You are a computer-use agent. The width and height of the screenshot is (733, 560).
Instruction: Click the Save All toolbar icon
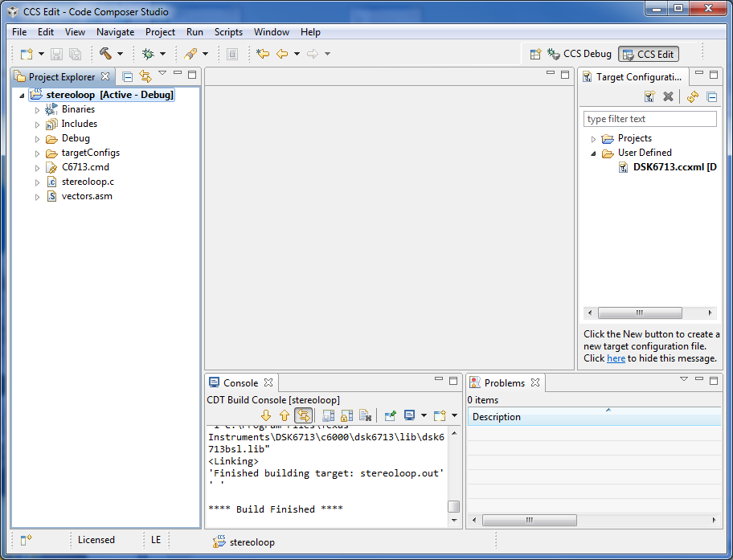coord(75,54)
